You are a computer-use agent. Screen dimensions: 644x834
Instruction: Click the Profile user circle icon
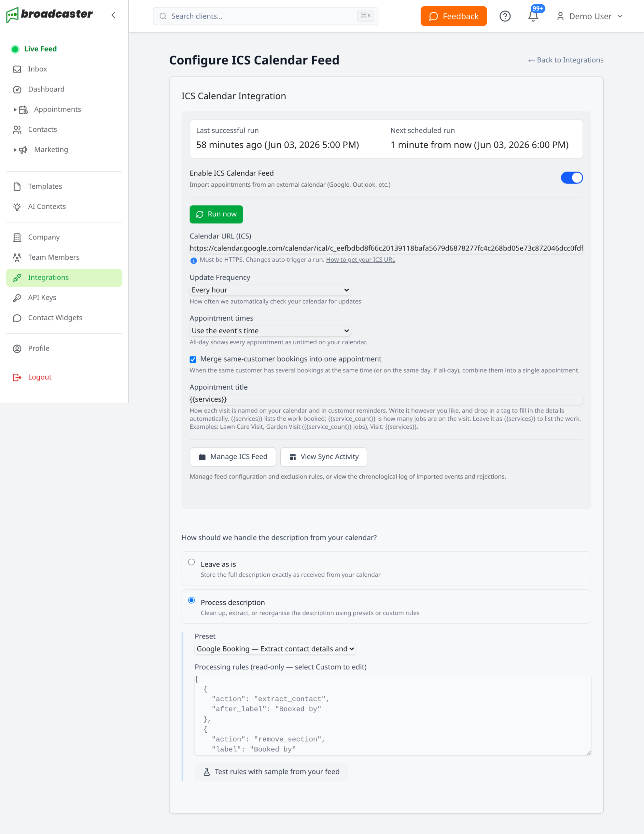17,349
